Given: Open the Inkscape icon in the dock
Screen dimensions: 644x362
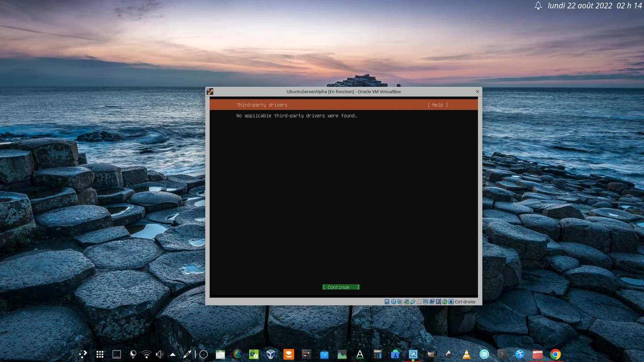Looking at the screenshot, I should (x=449, y=354).
